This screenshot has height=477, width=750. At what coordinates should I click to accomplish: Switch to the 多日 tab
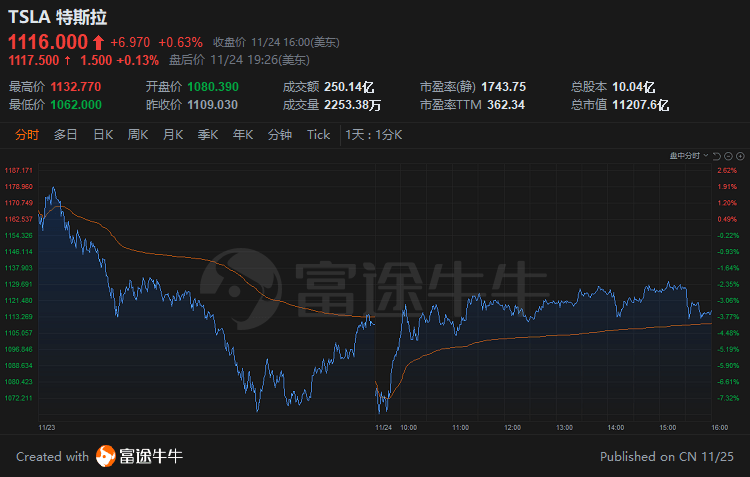66,135
